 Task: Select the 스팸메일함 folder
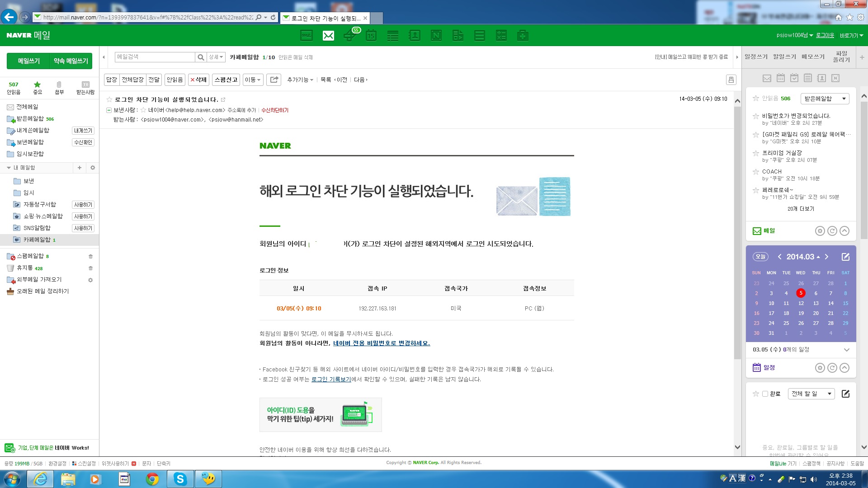(x=30, y=256)
